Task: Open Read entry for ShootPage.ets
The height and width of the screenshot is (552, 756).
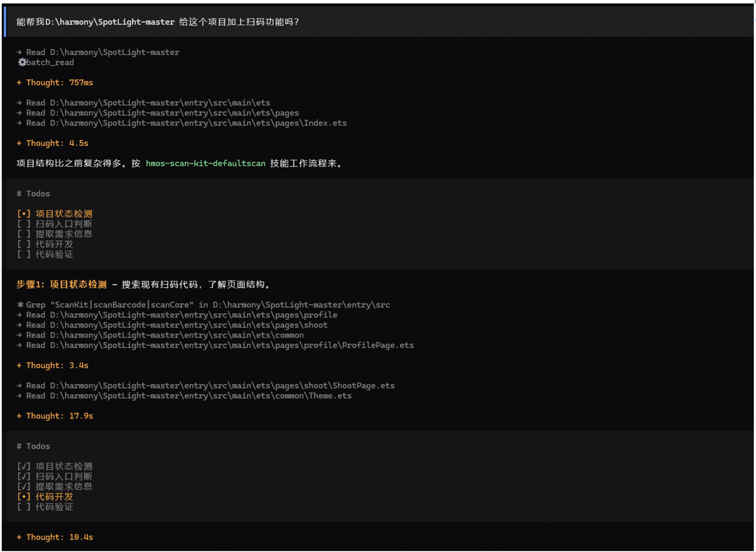Action: [x=205, y=386]
